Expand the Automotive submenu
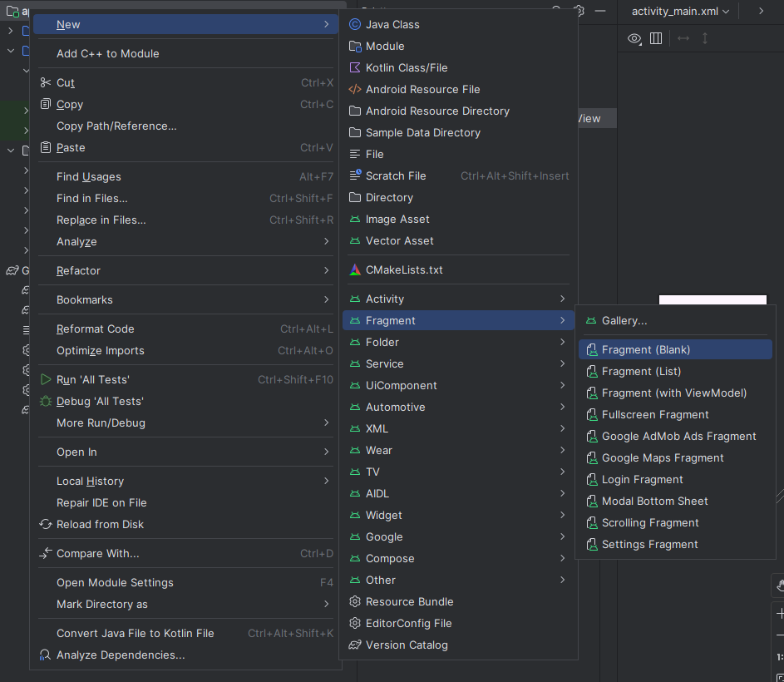Viewport: 784px width, 682px height. click(x=457, y=407)
